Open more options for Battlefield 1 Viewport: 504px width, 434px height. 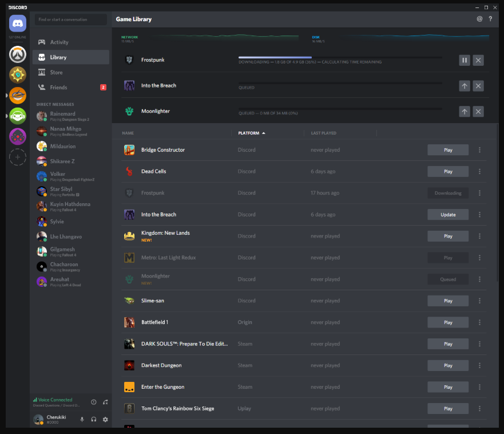tap(479, 322)
